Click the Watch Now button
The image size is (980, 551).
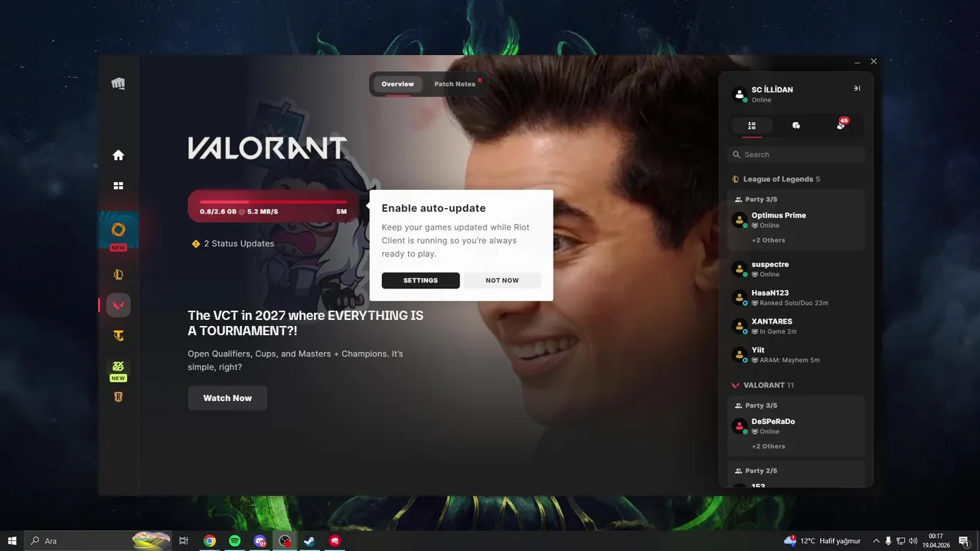click(227, 398)
